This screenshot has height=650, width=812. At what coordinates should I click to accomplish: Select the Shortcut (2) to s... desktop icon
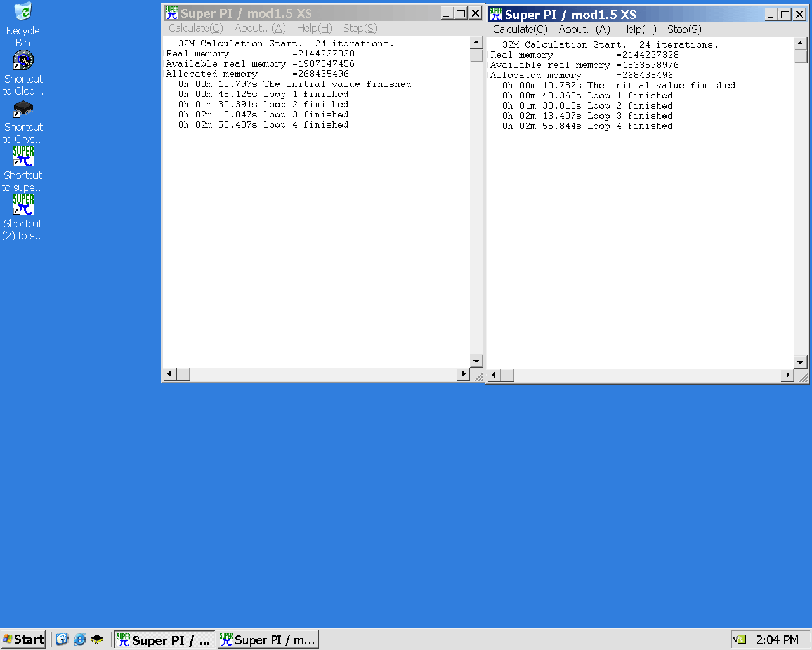point(23,218)
